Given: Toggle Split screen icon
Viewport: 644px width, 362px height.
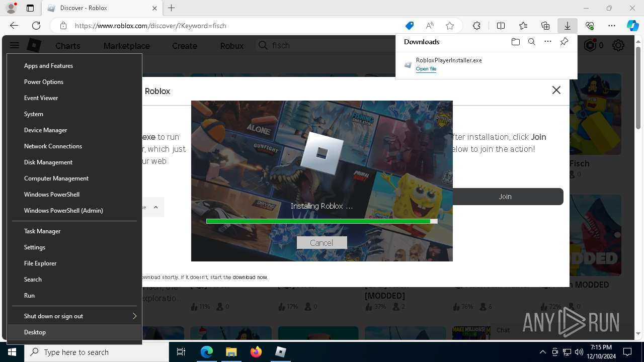Looking at the screenshot, I should click(x=501, y=26).
